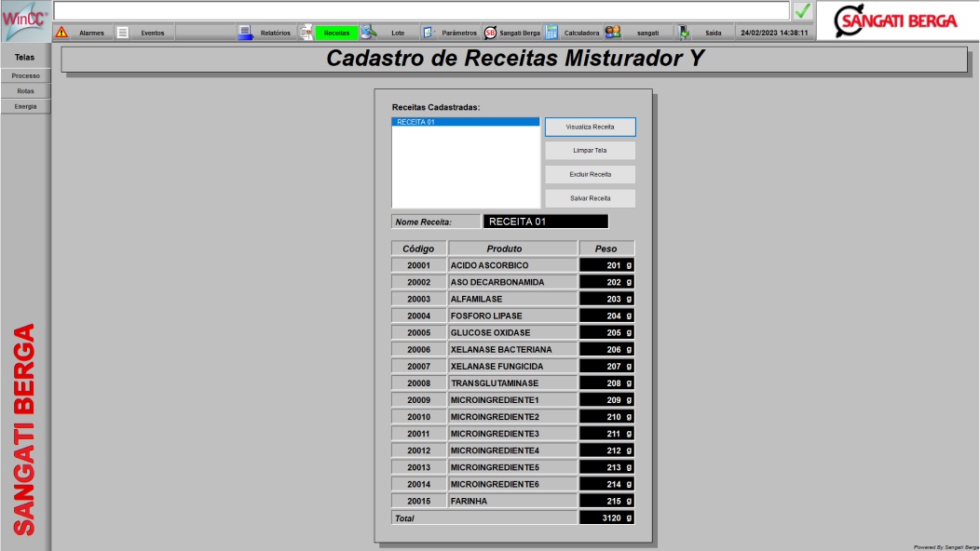Click the Visualiza Receita button
This screenshot has width=980, height=551.
pos(590,127)
